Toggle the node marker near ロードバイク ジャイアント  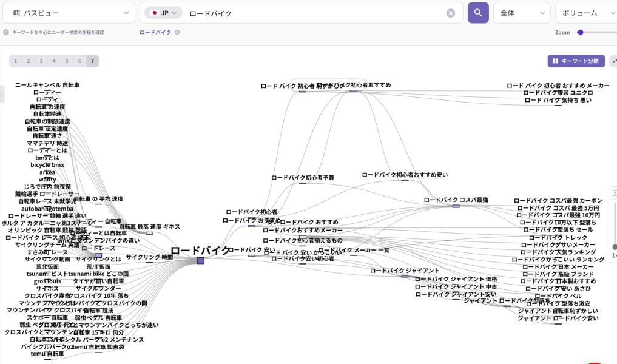coord(404,277)
